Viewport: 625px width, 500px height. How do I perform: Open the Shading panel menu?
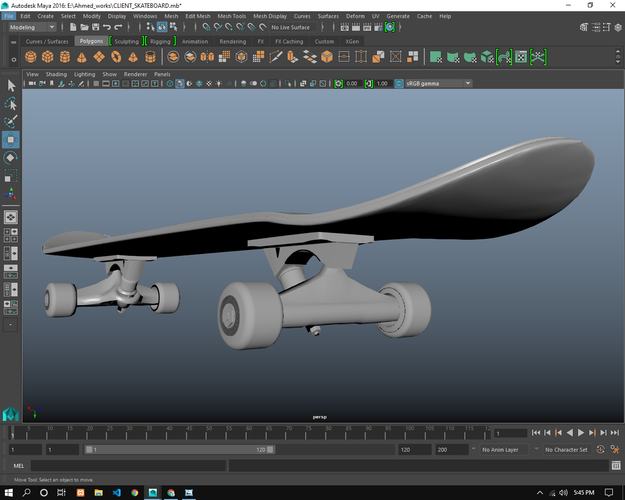pyautogui.click(x=56, y=74)
